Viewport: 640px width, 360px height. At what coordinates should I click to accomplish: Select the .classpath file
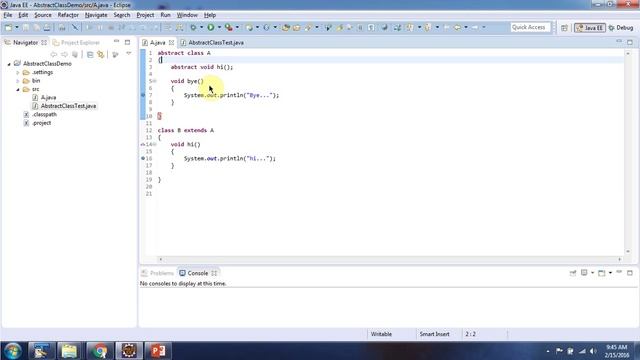(x=40, y=115)
